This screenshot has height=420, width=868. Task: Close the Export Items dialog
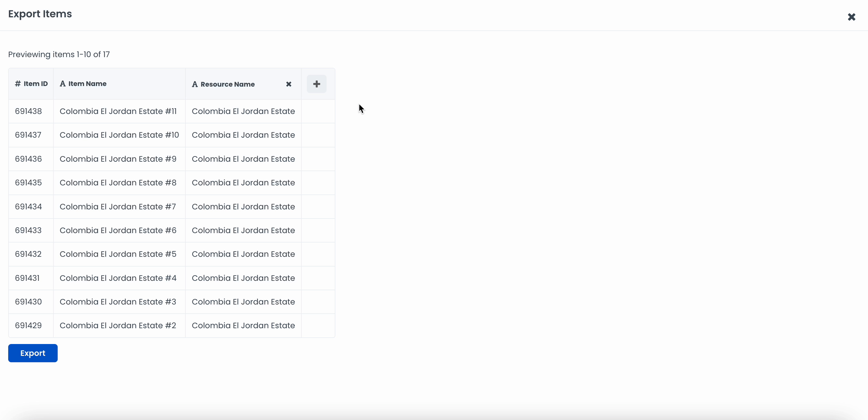coord(851,17)
